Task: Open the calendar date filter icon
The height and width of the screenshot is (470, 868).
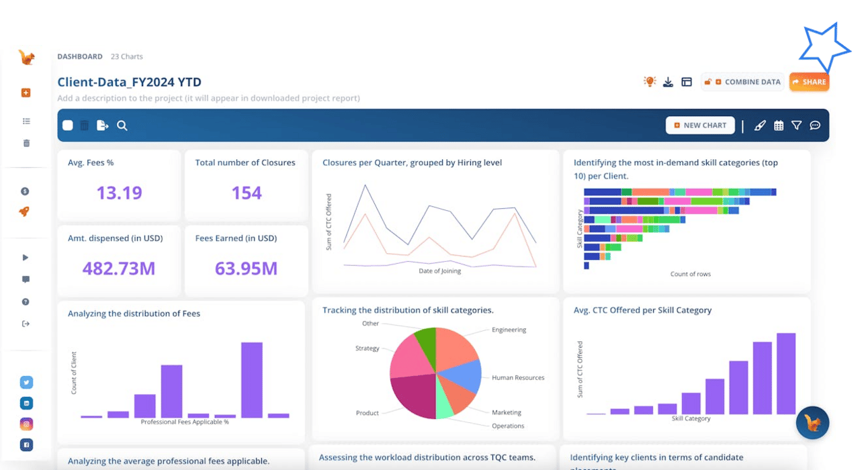Action: point(779,126)
